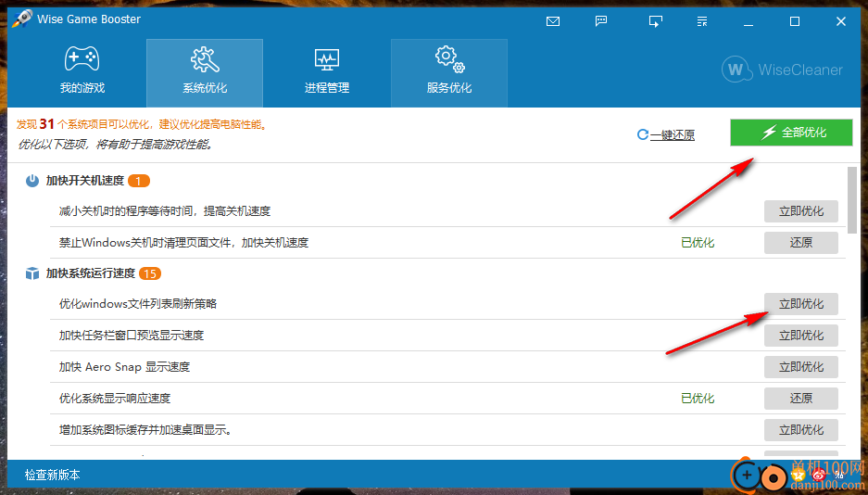Switch to the 系统优化 tab
Screen dimensions: 868x495
pos(205,72)
